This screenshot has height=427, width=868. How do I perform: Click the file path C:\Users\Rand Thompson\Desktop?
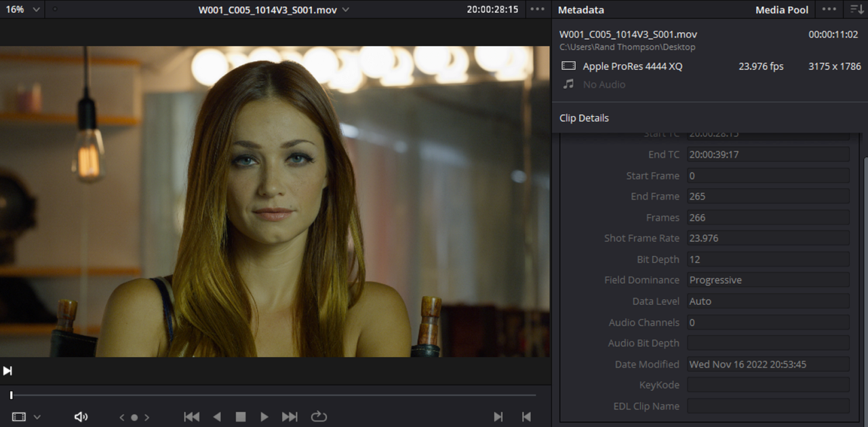coord(627,48)
